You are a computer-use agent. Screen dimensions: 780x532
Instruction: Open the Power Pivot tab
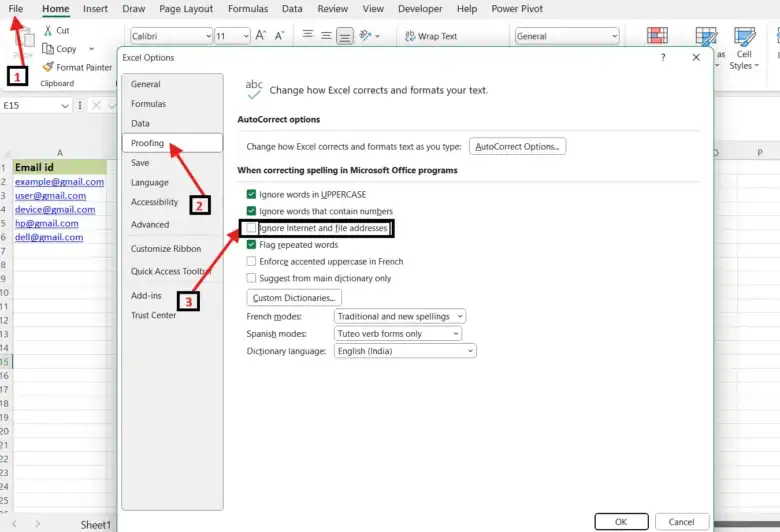(x=517, y=9)
